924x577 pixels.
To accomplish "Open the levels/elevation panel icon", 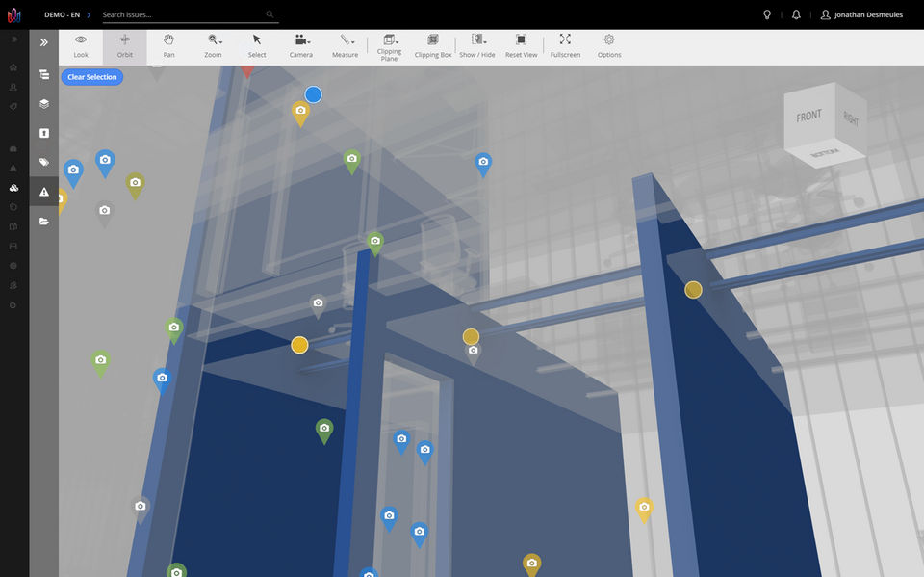I will point(44,133).
